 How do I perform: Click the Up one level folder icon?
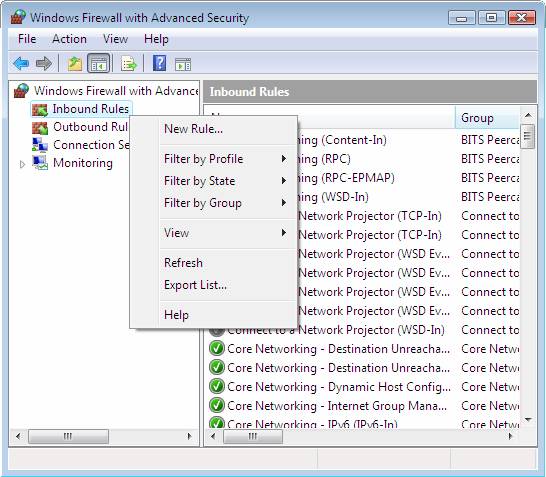pyautogui.click(x=75, y=64)
